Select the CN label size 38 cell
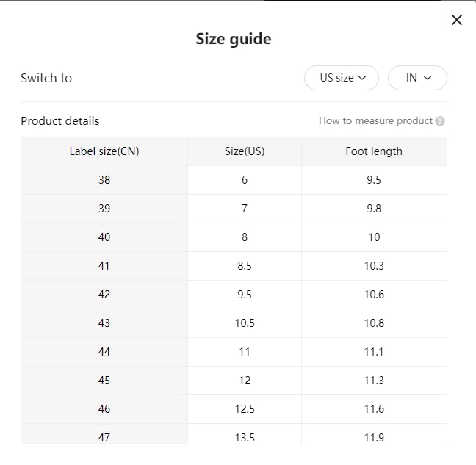Screen dimensions: 476x465 pos(104,180)
